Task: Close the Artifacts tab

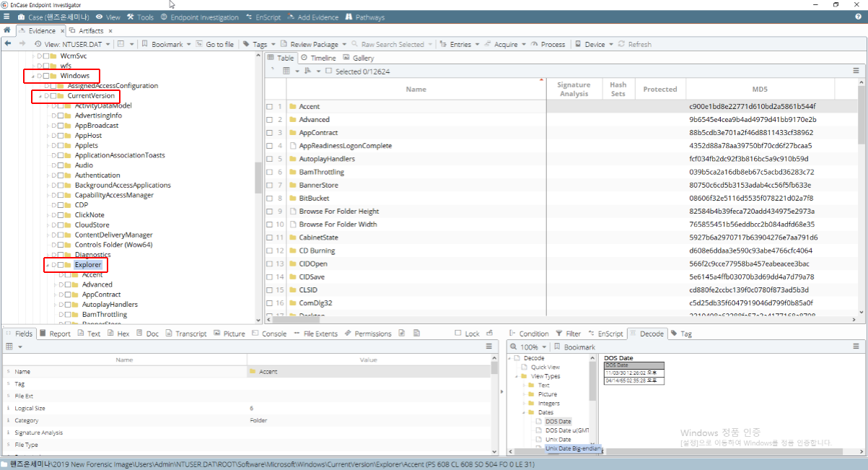Action: pos(110,31)
